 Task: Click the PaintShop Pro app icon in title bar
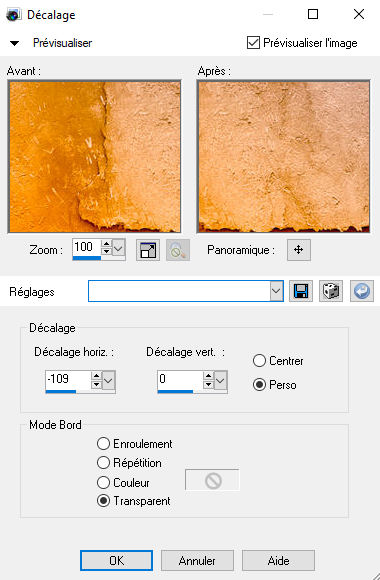pyautogui.click(x=14, y=15)
